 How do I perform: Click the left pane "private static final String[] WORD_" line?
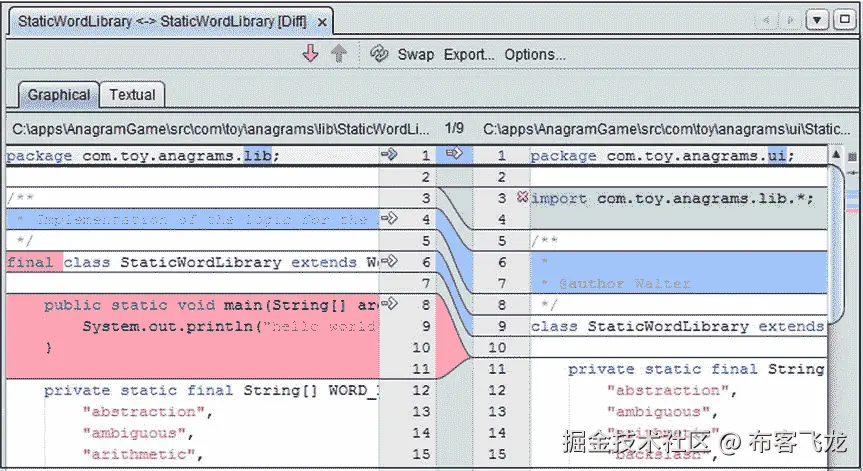tap(211, 390)
